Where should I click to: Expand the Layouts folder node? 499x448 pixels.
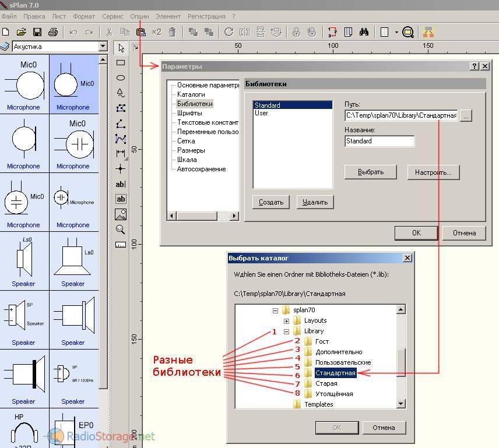click(x=286, y=321)
